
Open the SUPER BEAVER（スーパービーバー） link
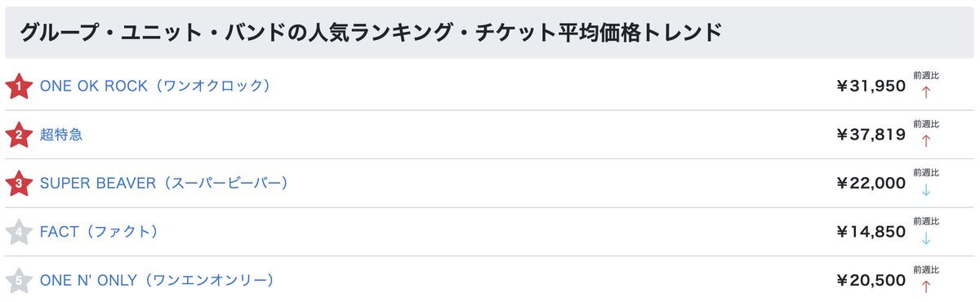click(x=164, y=184)
